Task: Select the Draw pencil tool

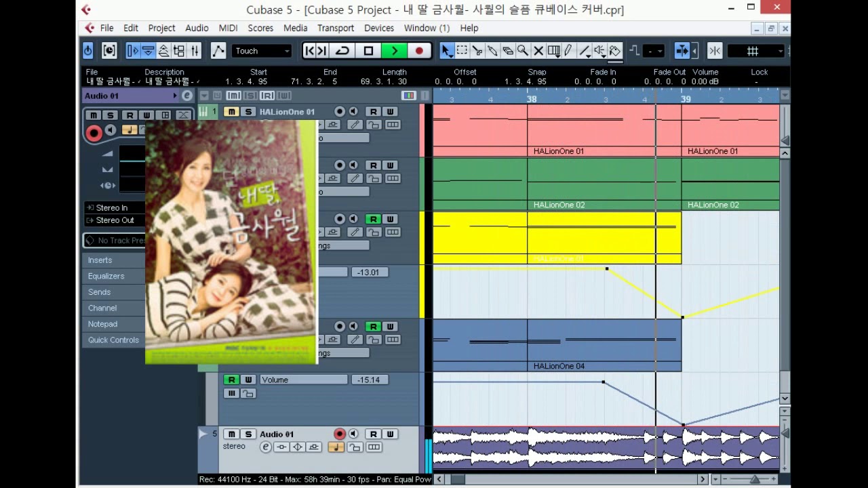Action: [568, 51]
